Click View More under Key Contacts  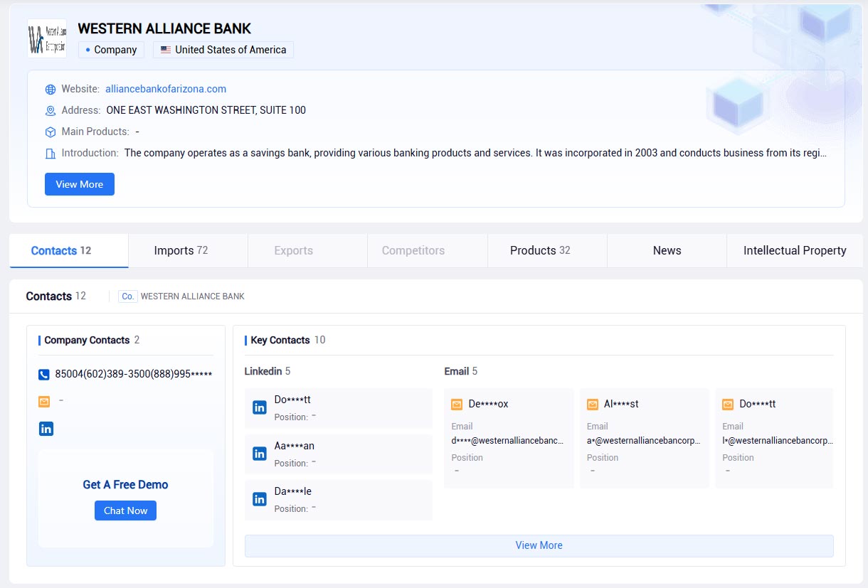pos(539,545)
